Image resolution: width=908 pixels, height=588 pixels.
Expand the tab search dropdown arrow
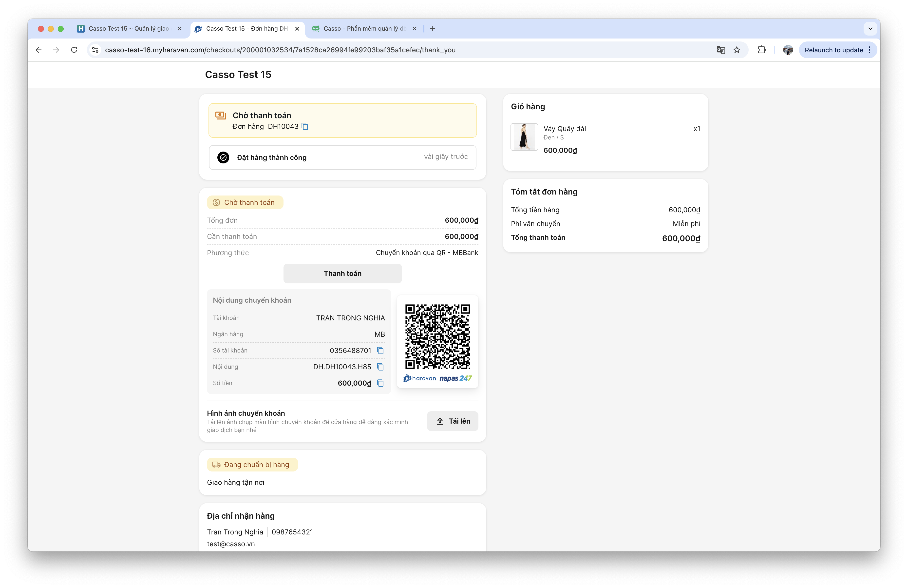[870, 29]
